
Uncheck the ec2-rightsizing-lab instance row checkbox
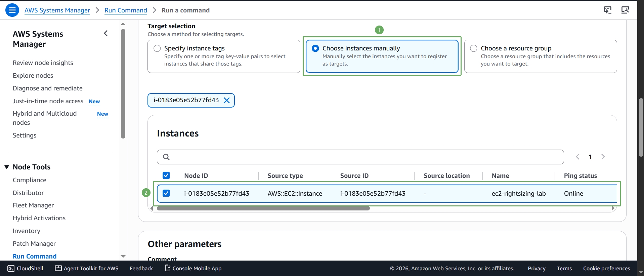pos(166,193)
